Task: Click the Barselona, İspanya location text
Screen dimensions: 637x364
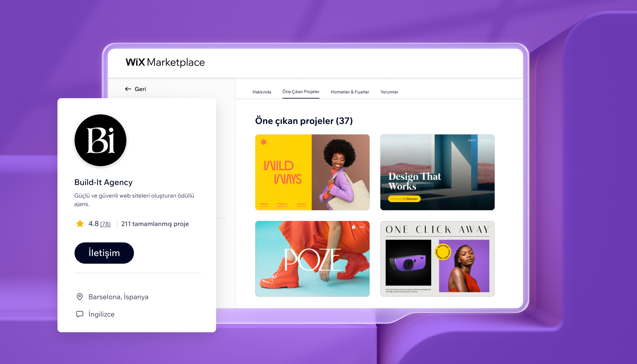Action: (x=119, y=297)
